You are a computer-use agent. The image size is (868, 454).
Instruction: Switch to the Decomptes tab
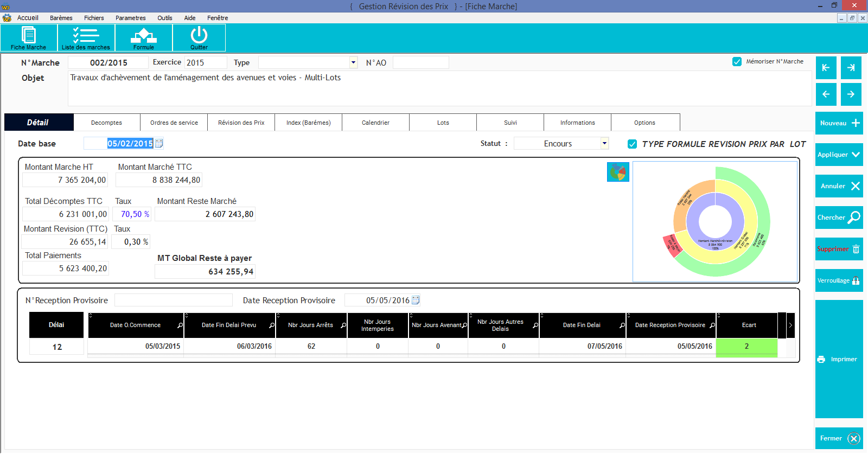(x=106, y=123)
